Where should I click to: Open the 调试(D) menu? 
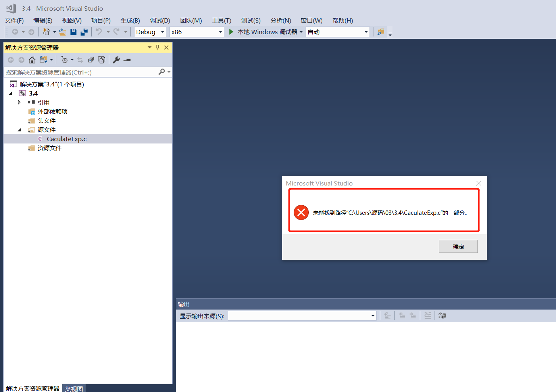[160, 20]
